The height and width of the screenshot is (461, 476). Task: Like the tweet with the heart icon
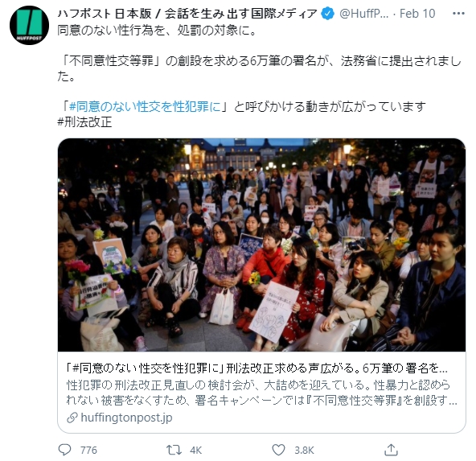pyautogui.click(x=278, y=450)
